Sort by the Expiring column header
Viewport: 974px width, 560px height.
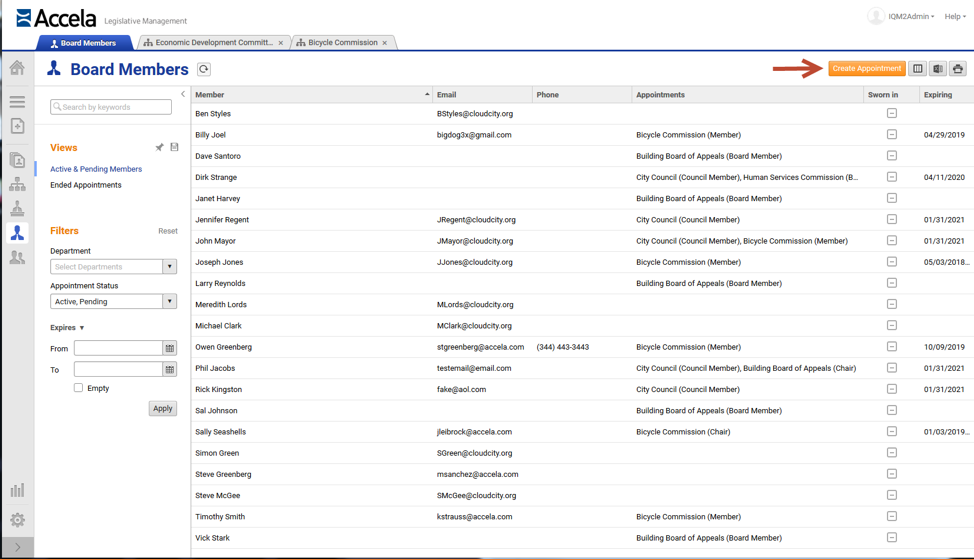[x=946, y=94]
